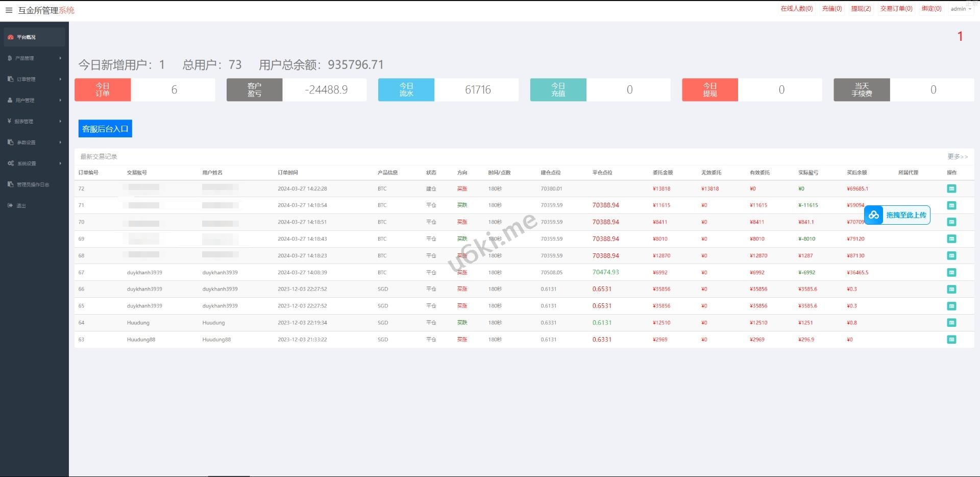Screen dimensions: 980x477
Task: Expand 用户管理 in the sidebar
Action: tap(24, 101)
